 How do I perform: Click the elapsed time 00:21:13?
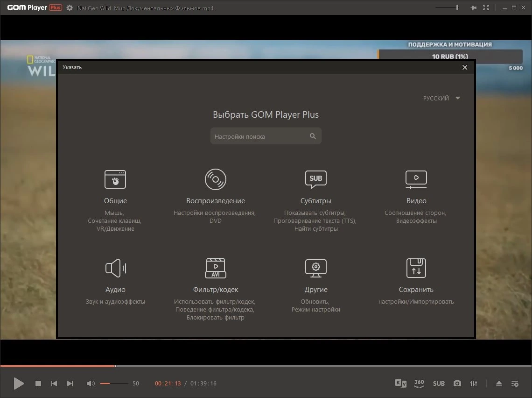click(168, 384)
